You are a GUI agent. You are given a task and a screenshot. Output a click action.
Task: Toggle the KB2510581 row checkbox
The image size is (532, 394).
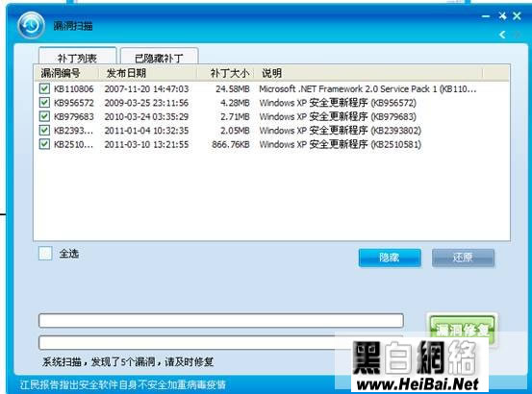tap(44, 144)
